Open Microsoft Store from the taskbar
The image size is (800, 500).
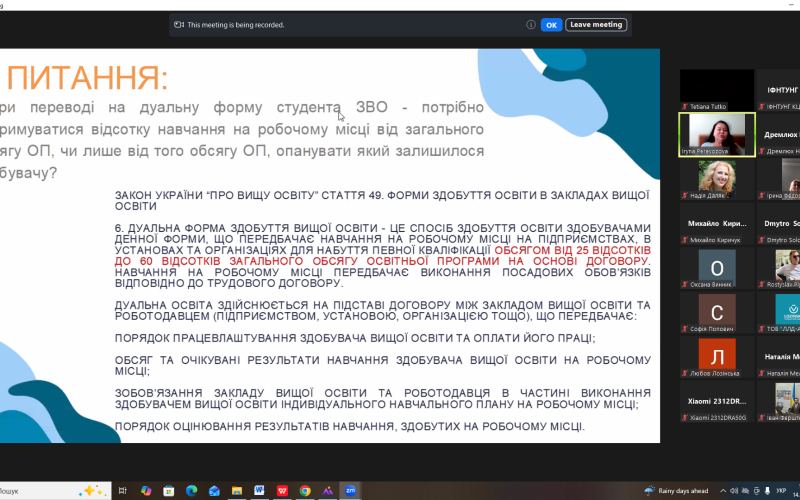point(168,491)
